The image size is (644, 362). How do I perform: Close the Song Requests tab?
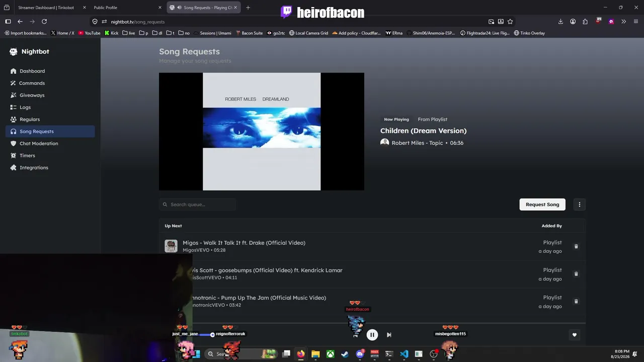[x=235, y=8]
